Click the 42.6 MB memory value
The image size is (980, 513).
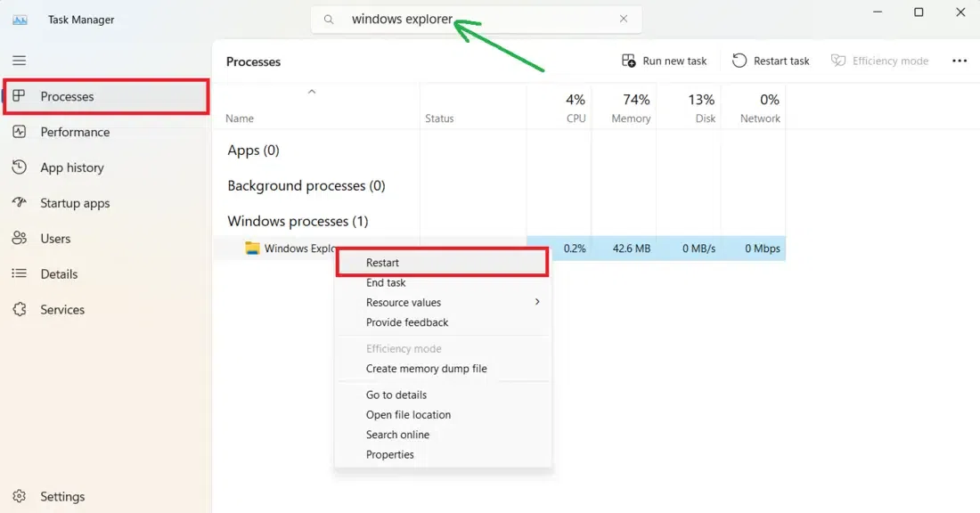click(632, 248)
